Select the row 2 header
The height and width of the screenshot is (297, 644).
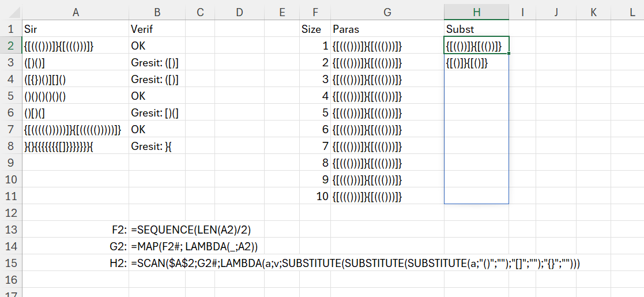pos(10,46)
